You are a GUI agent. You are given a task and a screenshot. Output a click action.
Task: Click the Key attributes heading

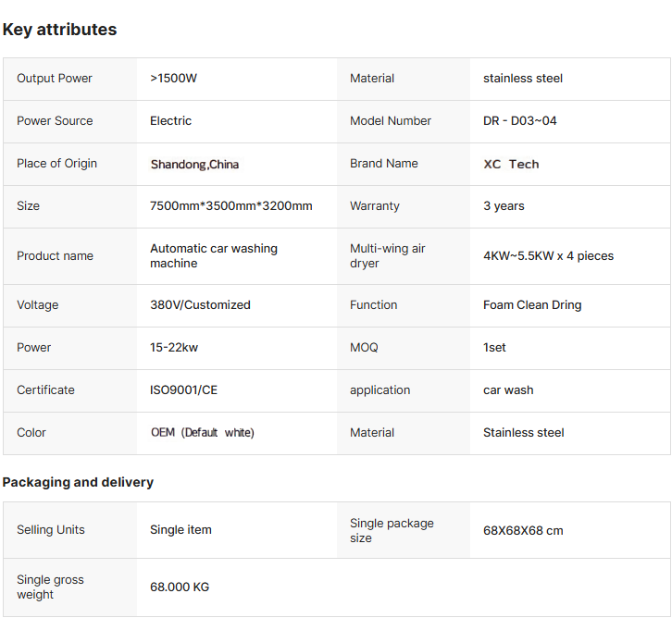click(59, 30)
